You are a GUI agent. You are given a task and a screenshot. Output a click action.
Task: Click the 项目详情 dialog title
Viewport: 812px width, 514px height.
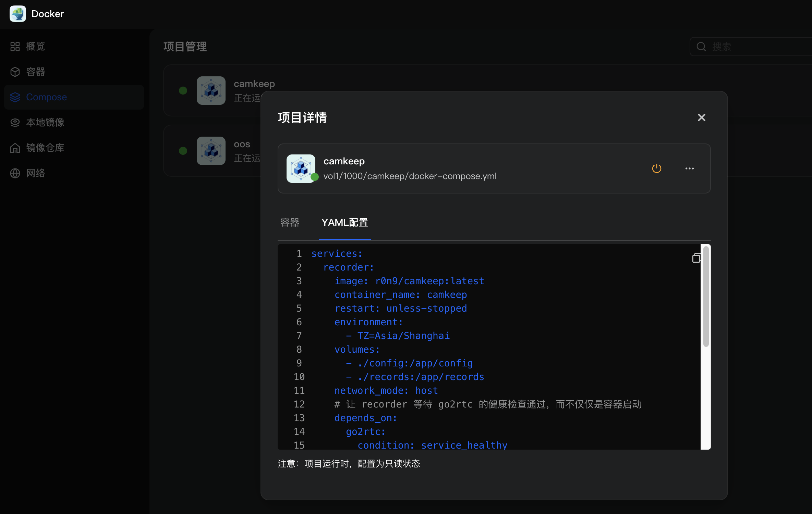pyautogui.click(x=302, y=117)
